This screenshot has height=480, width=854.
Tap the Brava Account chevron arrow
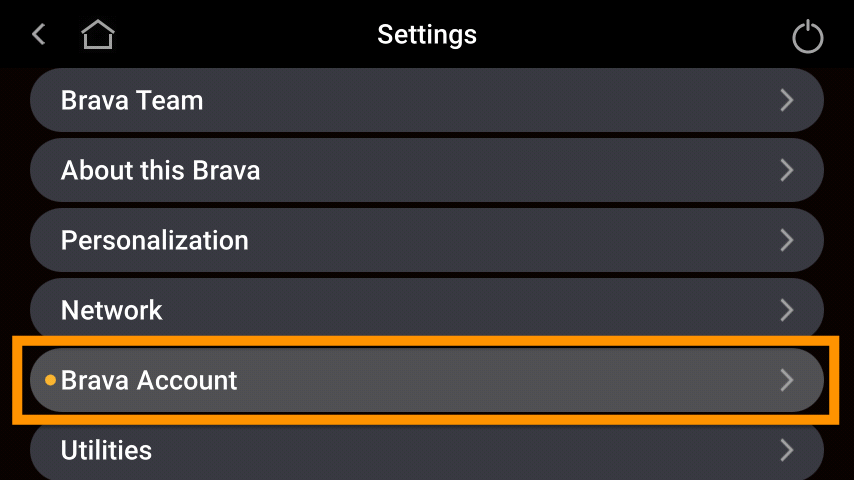pyautogui.click(x=786, y=380)
